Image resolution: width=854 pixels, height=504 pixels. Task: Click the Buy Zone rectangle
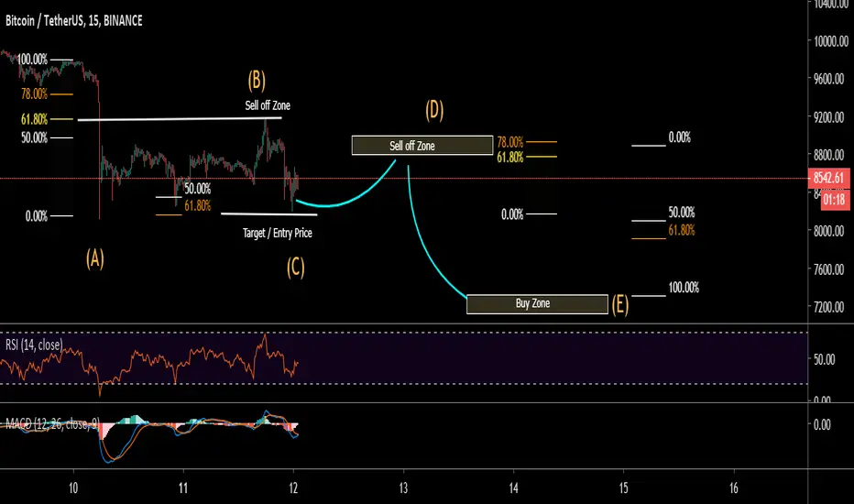coord(537,304)
